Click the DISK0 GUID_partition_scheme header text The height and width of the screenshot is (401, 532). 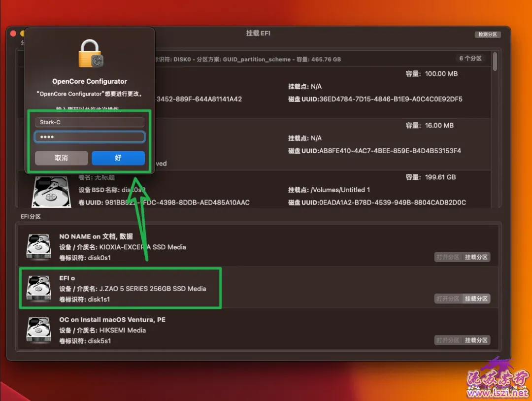(248, 59)
